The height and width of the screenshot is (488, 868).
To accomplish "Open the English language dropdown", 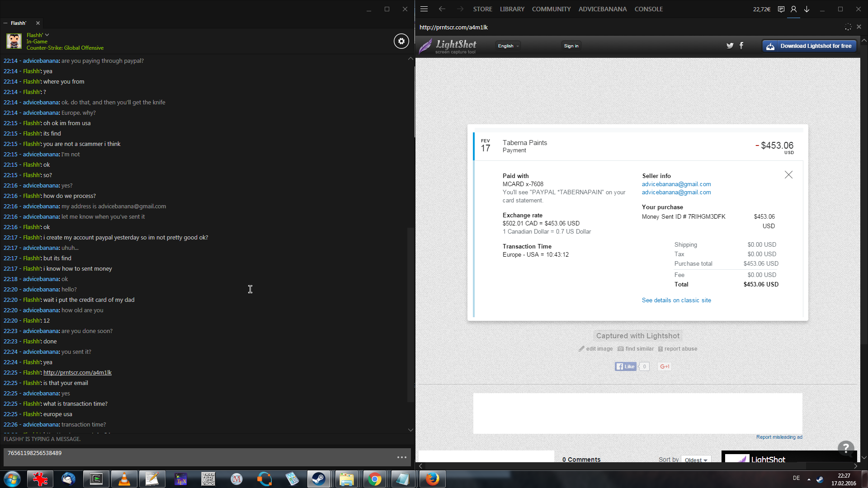I will tap(508, 46).
